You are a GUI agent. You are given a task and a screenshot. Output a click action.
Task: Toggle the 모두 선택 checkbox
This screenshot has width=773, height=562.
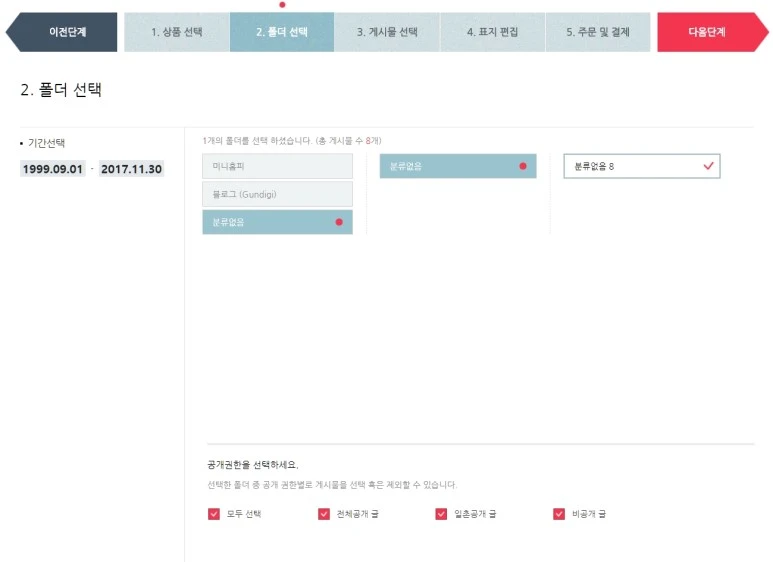(x=214, y=514)
